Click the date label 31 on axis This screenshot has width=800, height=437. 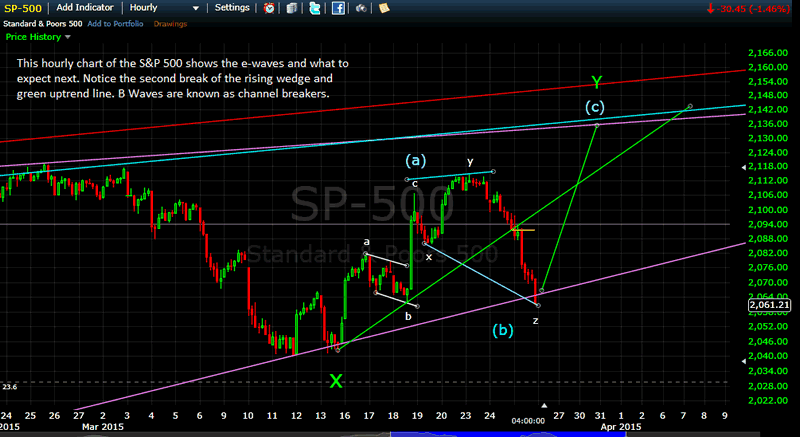[x=599, y=416]
